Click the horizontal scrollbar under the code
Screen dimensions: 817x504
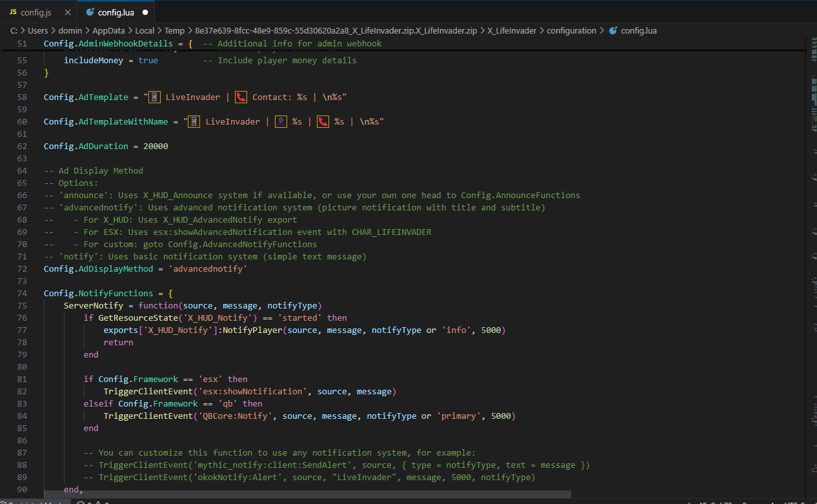pos(307,494)
